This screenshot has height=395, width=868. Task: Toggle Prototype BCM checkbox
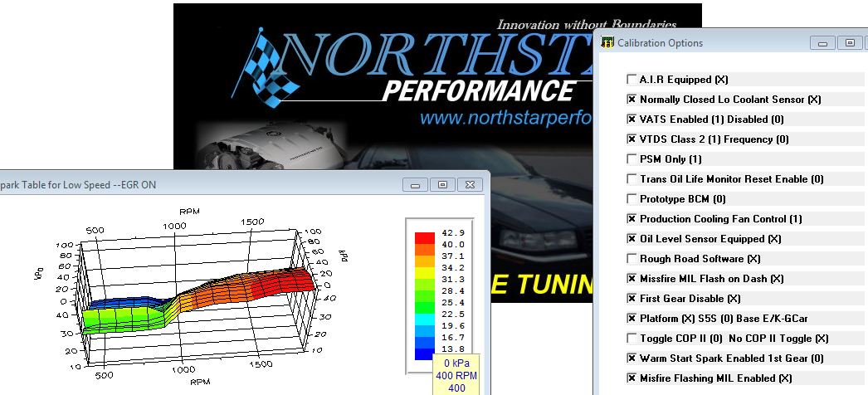click(x=631, y=199)
